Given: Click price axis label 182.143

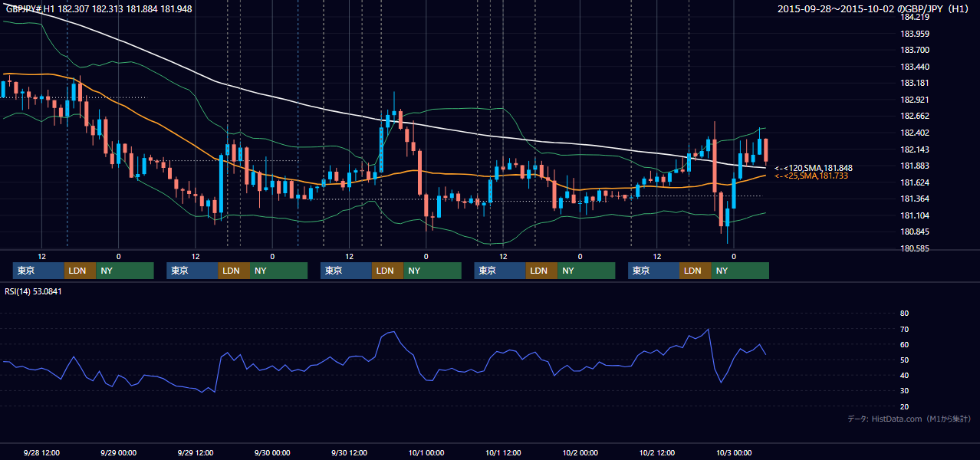Looking at the screenshot, I should click(914, 149).
